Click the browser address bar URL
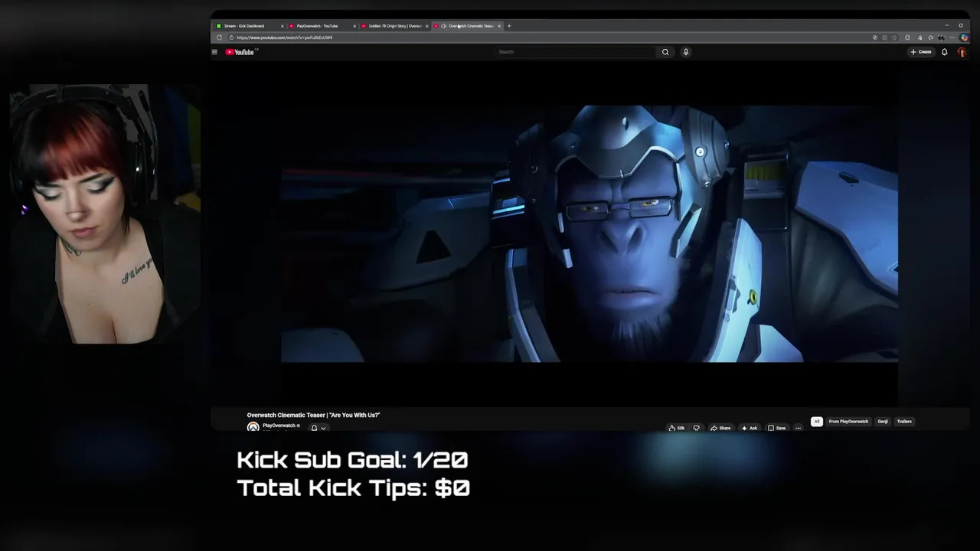980x551 pixels. (x=284, y=37)
